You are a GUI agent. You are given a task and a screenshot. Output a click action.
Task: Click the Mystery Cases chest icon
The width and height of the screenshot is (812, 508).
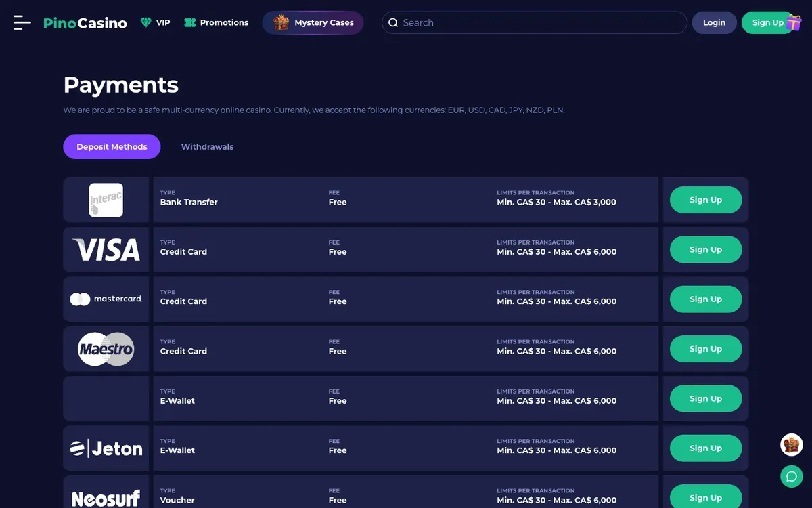[x=281, y=22]
